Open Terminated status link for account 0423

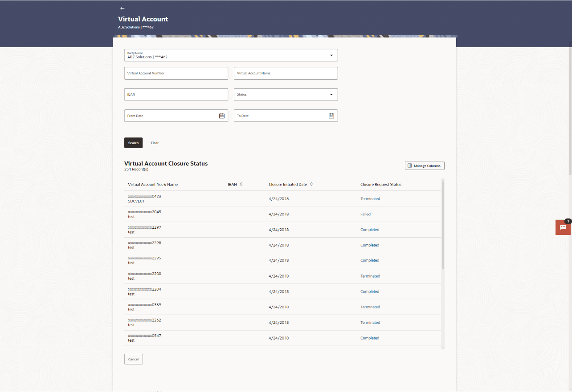[x=370, y=198]
